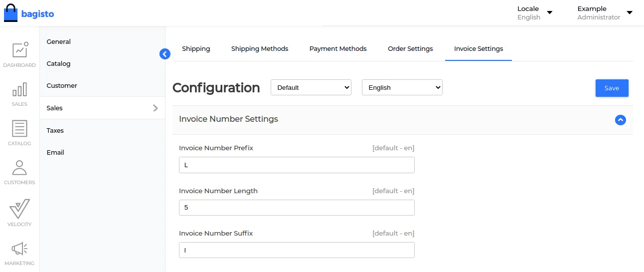This screenshot has width=644, height=272.
Task: Focus the Invoice Number Prefix field
Action: coord(297,165)
